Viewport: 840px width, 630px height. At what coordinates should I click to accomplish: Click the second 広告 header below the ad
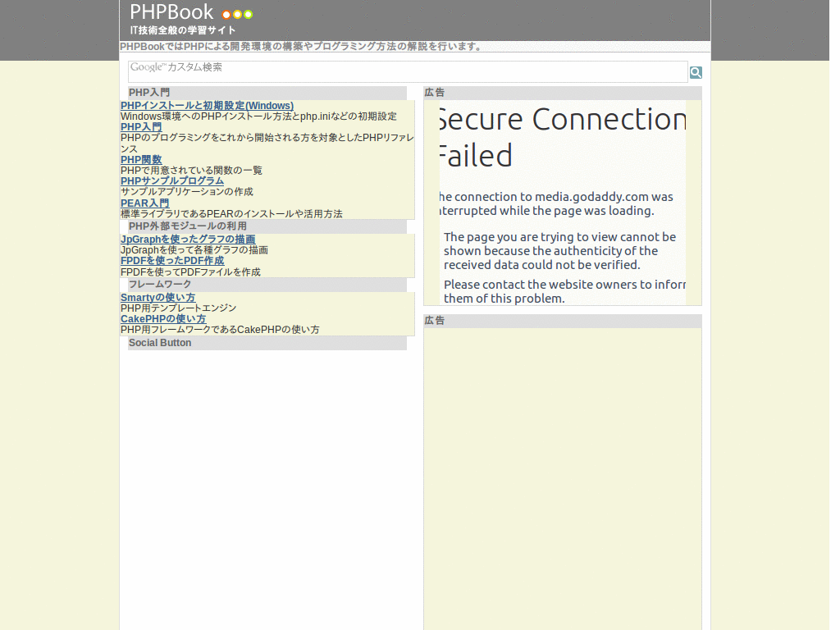coord(563,321)
